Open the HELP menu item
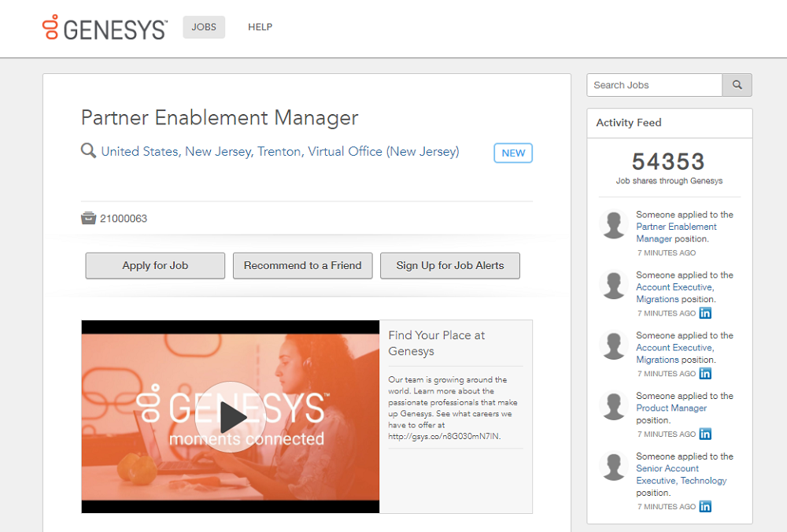 pos(260,27)
